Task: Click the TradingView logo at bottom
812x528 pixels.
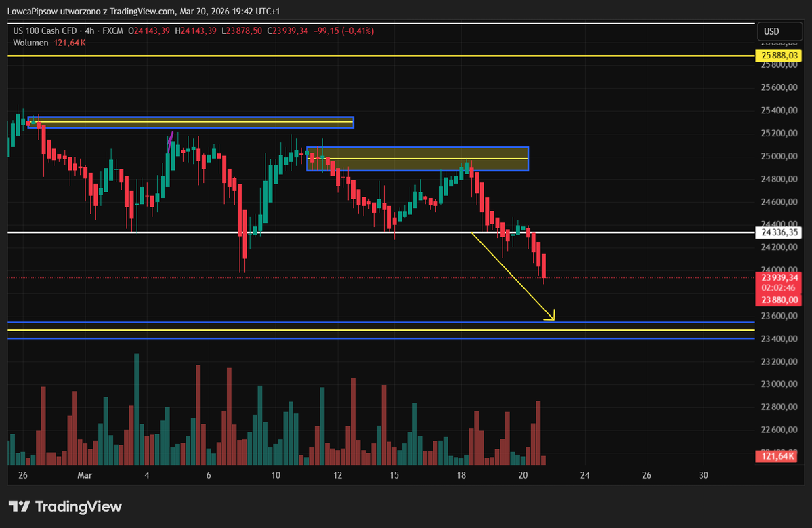Action: (65, 506)
